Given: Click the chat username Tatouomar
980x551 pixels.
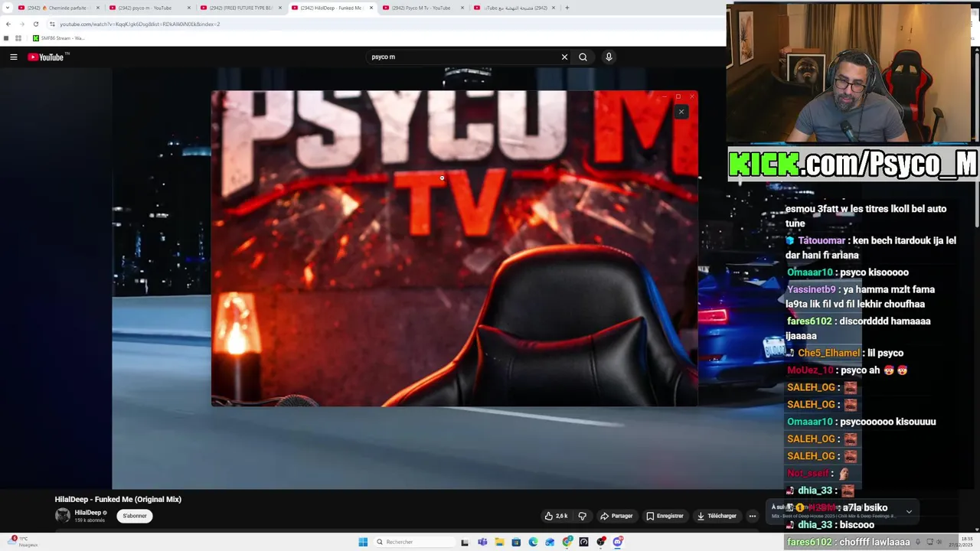Looking at the screenshot, I should [x=822, y=240].
